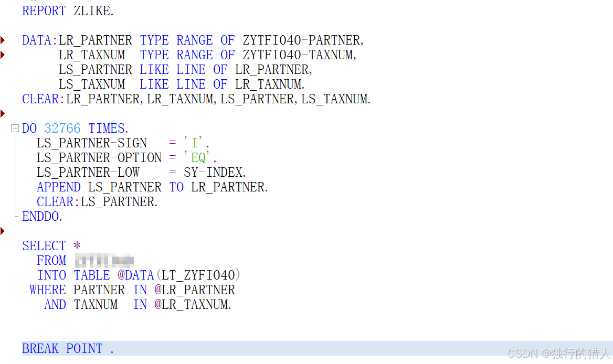Click the FROM keyword
Viewport: 613px width, 364px height.
click(x=51, y=261)
